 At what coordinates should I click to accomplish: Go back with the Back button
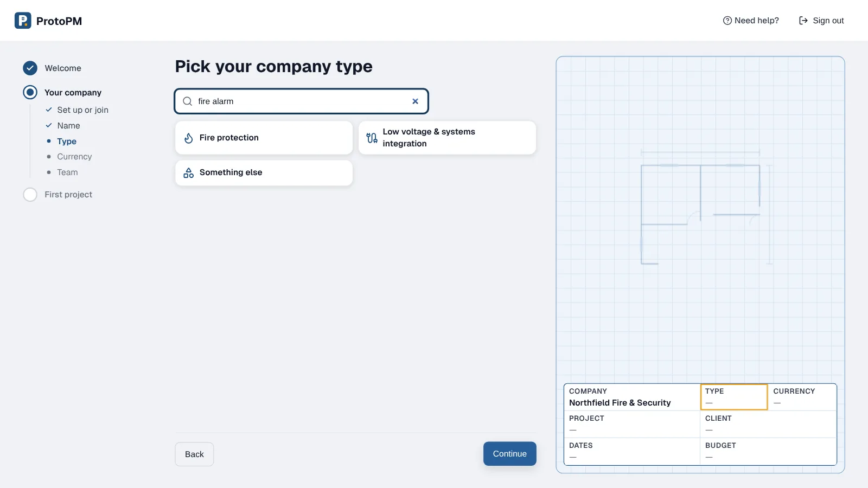pos(194,454)
